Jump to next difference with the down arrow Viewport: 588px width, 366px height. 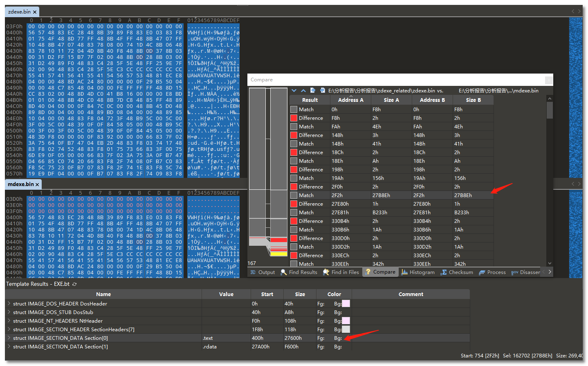point(294,90)
